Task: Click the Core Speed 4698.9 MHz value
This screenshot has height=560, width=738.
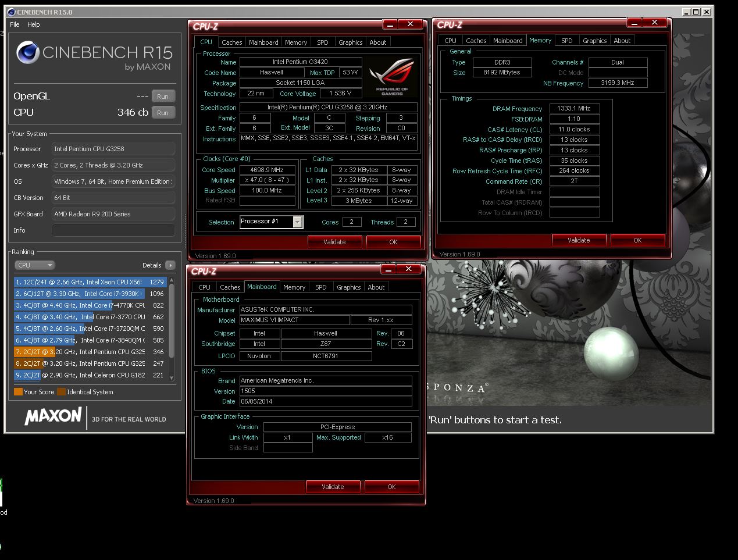Action: click(x=267, y=170)
